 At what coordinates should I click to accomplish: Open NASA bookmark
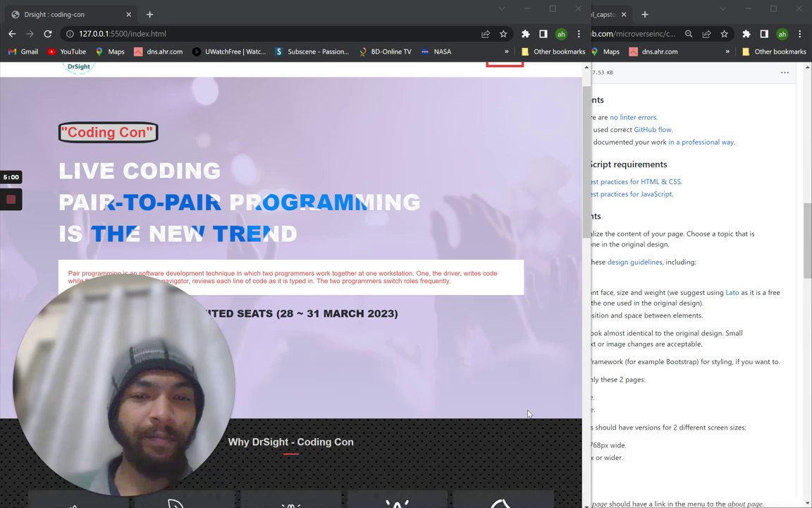point(436,52)
